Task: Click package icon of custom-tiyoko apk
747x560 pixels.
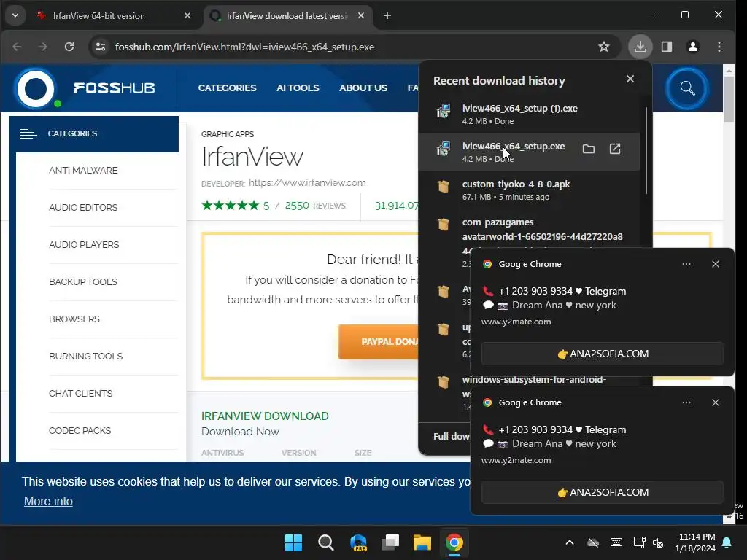Action: pos(444,186)
